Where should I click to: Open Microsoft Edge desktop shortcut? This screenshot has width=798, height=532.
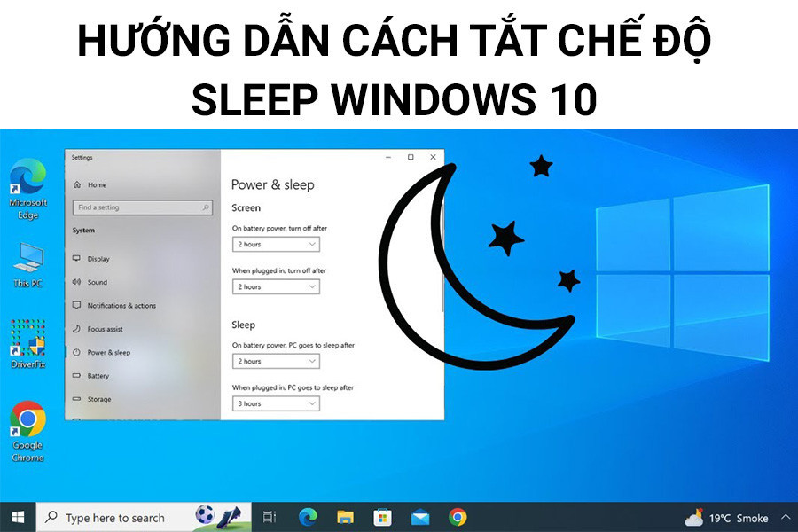[x=28, y=189]
